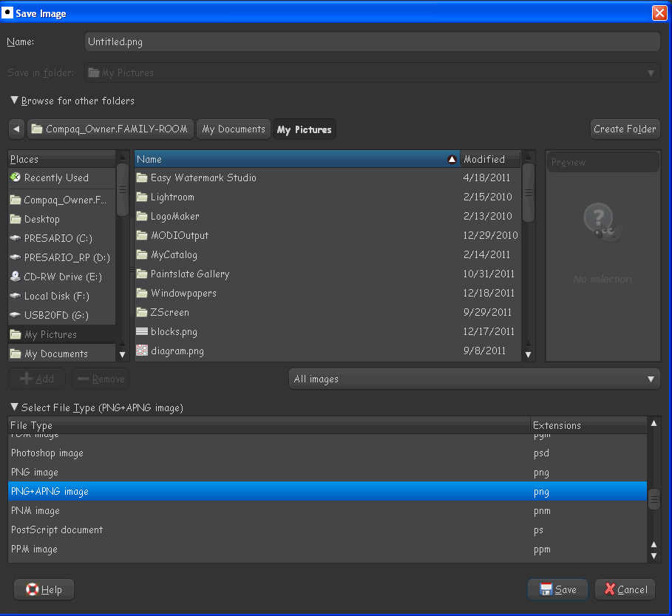
Task: Click the Desktop folder icon in Places
Action: [x=16, y=219]
